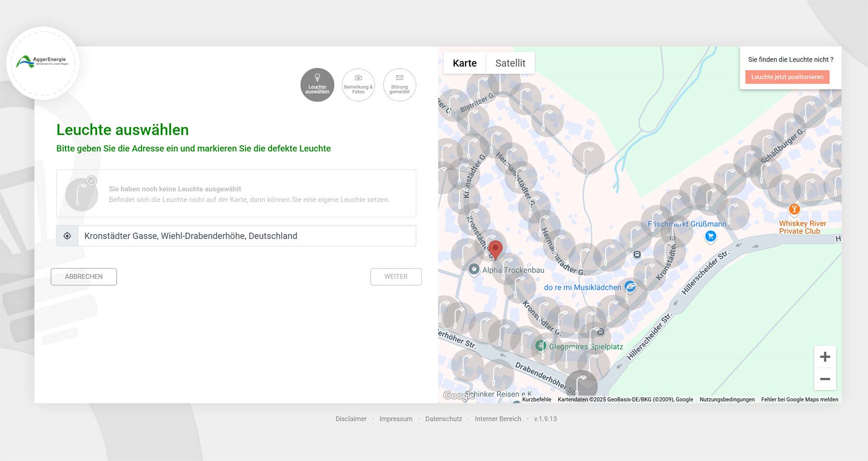
Task: Click the 'Leuchte auswählen' step icon
Action: pyautogui.click(x=317, y=85)
